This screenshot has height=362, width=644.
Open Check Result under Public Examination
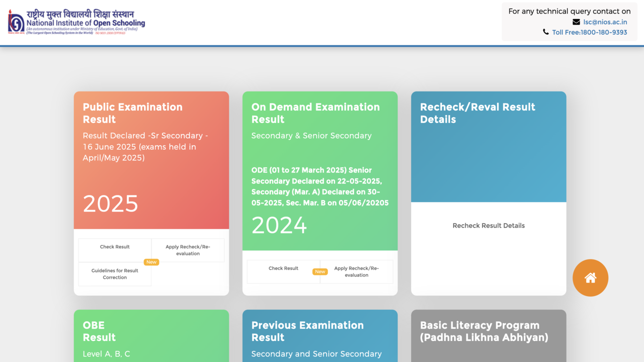115,247
